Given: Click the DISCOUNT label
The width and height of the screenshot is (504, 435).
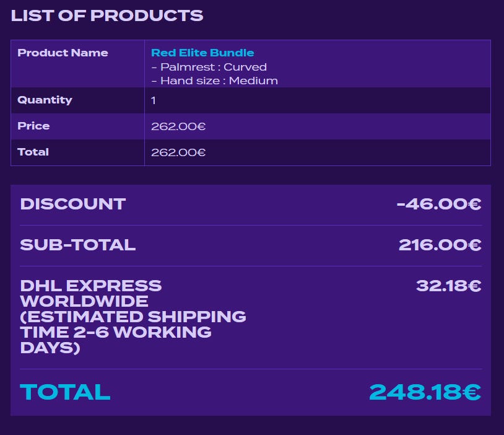Looking at the screenshot, I should click(x=72, y=204).
